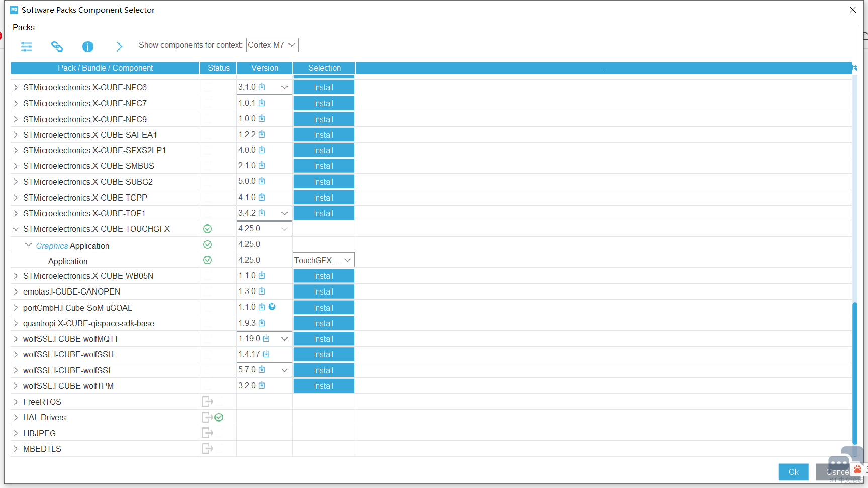Expand the STMicroelectronics.X-CUBE-NFC6 pack
The height and width of the screenshot is (488, 868).
tap(16, 87)
